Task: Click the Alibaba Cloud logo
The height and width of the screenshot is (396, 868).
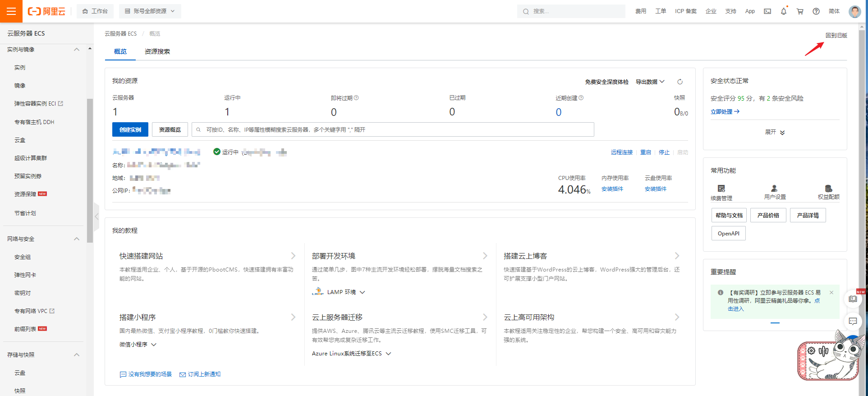Action: point(46,11)
